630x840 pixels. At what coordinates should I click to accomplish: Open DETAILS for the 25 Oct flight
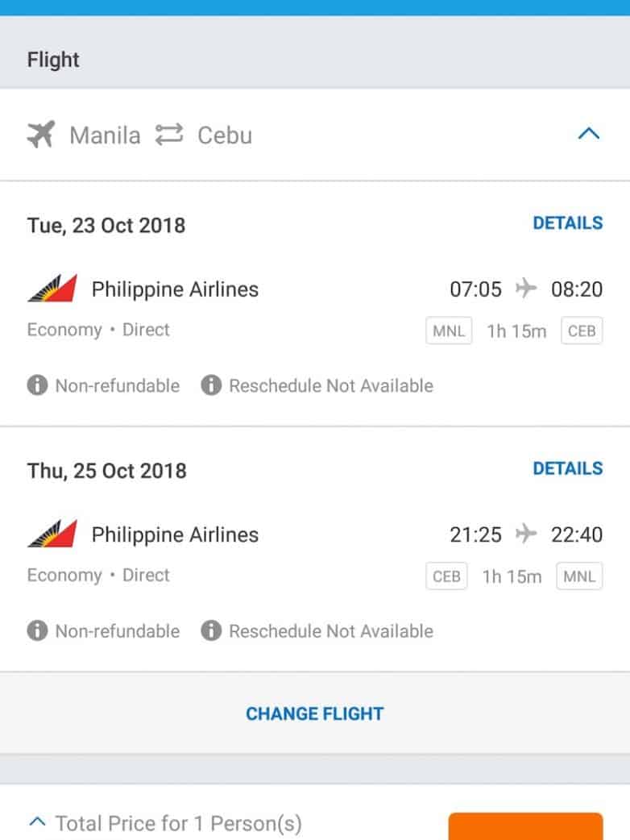coord(567,468)
